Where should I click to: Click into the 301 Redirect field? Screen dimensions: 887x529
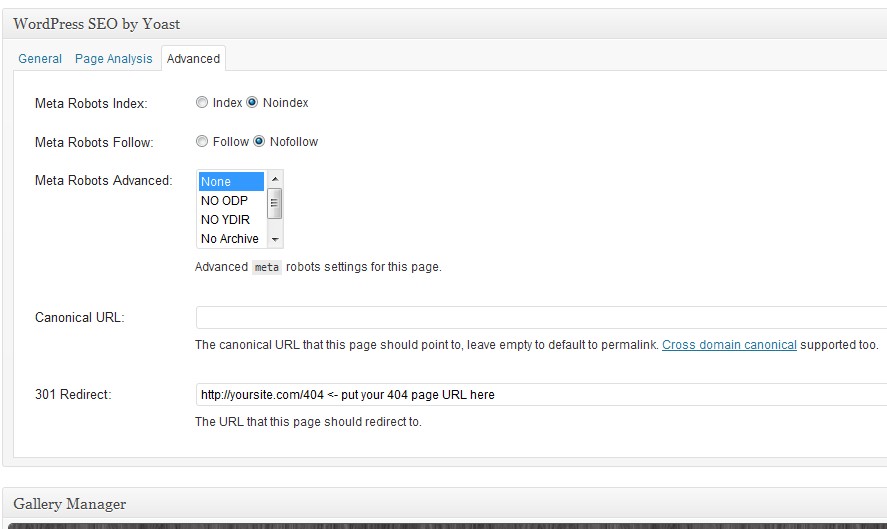click(x=540, y=395)
